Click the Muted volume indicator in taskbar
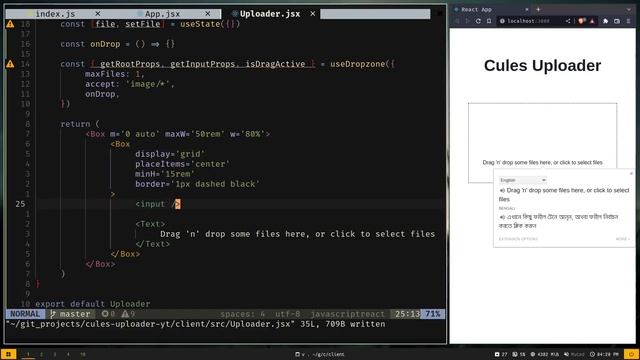Screen dimensions: 640x360 point(574,354)
